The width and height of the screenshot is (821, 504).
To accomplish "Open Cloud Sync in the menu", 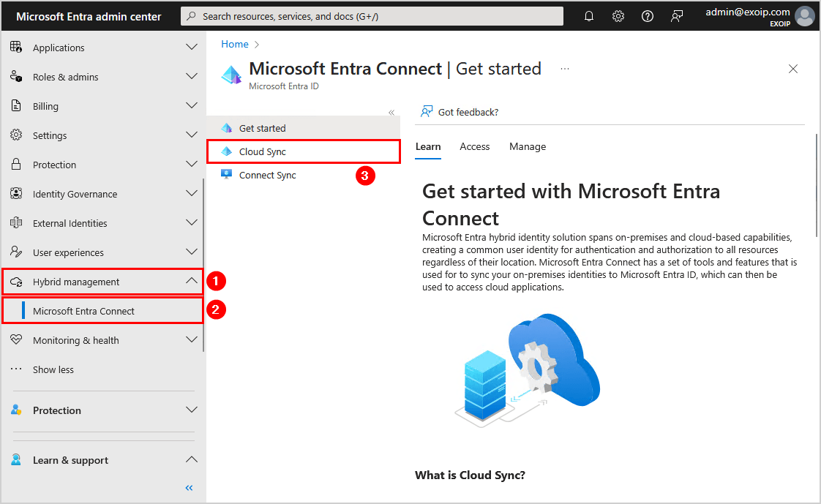I will point(263,151).
